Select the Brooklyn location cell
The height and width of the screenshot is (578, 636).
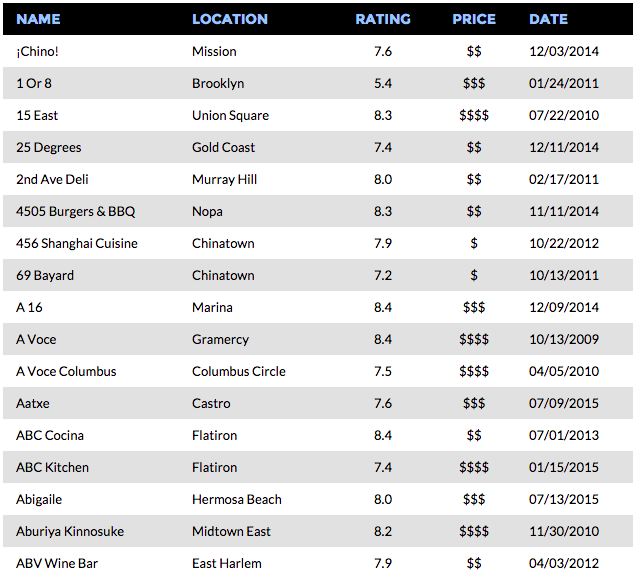[218, 84]
